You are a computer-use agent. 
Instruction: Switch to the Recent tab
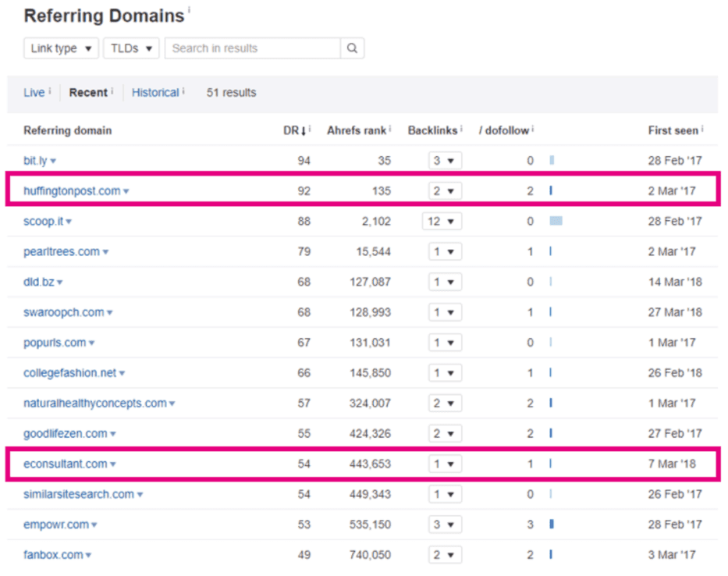[x=88, y=92]
